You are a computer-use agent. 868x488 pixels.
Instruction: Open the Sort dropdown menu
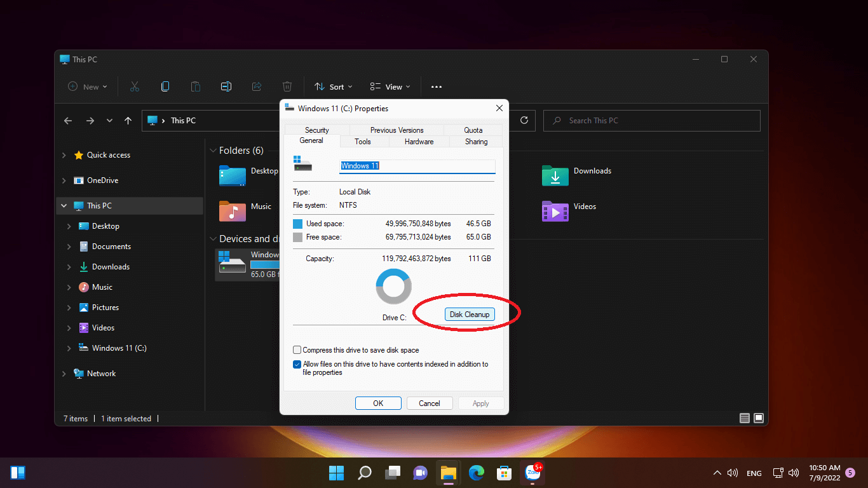click(x=334, y=87)
